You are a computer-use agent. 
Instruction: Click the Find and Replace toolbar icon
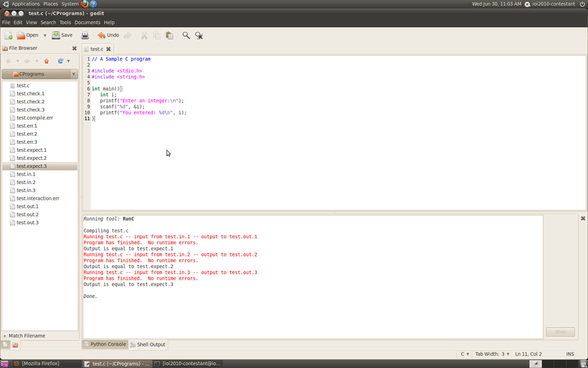[199, 35]
